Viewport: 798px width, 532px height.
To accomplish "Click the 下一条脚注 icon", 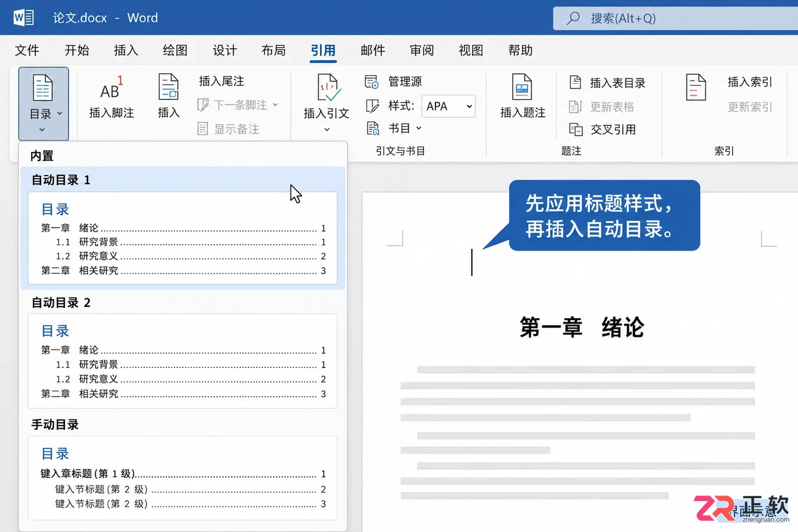I will tap(203, 105).
